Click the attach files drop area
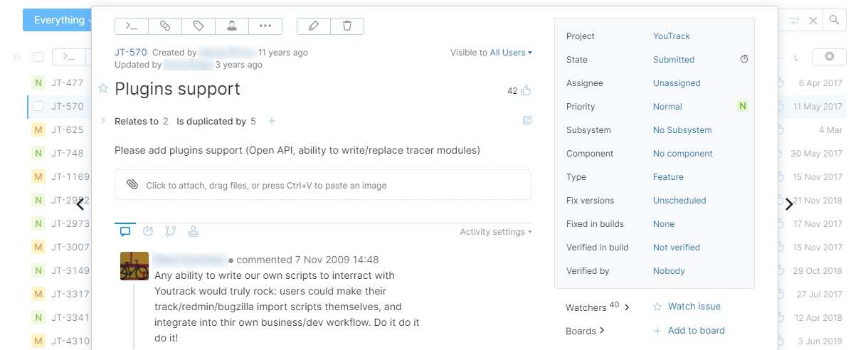This screenshot has width=868, height=350. pos(323,185)
